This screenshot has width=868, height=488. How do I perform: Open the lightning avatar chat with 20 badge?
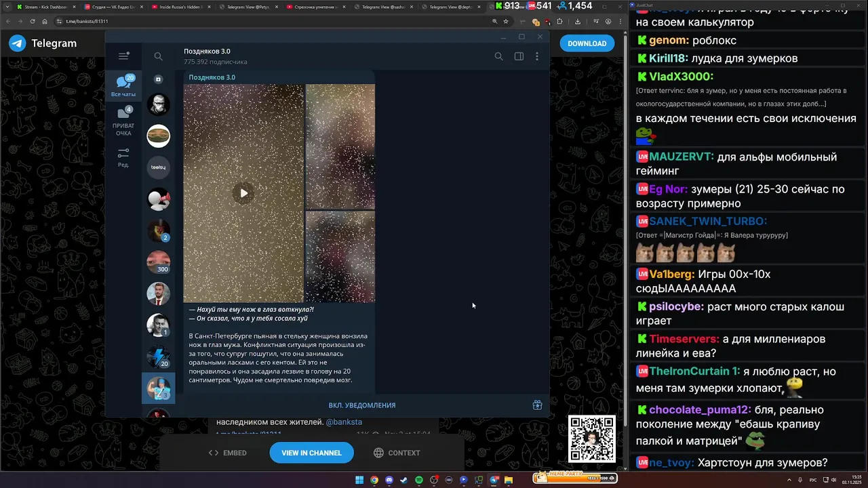(159, 357)
